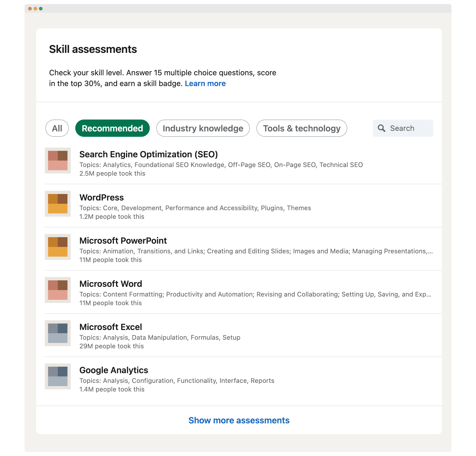
Task: Open the SEO assessment thumbnail icon
Action: click(57, 161)
